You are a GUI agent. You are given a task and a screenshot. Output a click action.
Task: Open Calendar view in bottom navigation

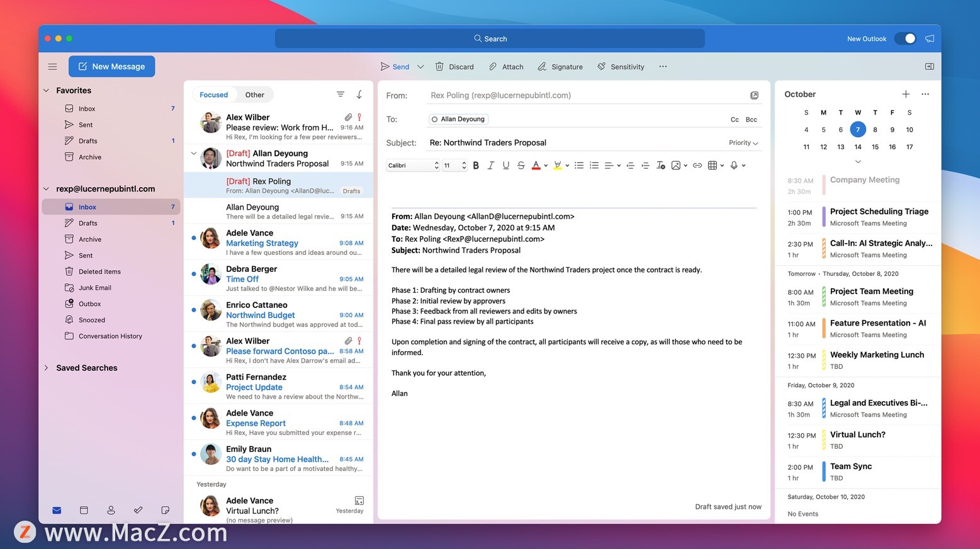(84, 510)
